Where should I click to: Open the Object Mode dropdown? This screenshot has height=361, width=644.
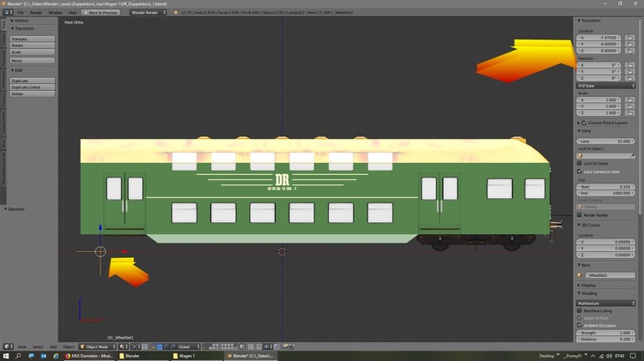pyautogui.click(x=98, y=347)
